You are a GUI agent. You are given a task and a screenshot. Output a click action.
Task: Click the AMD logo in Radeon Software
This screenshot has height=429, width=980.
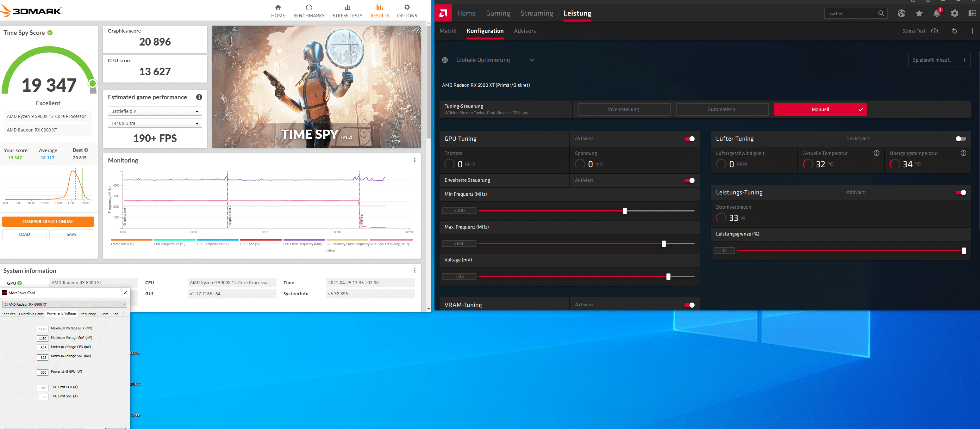[443, 13]
